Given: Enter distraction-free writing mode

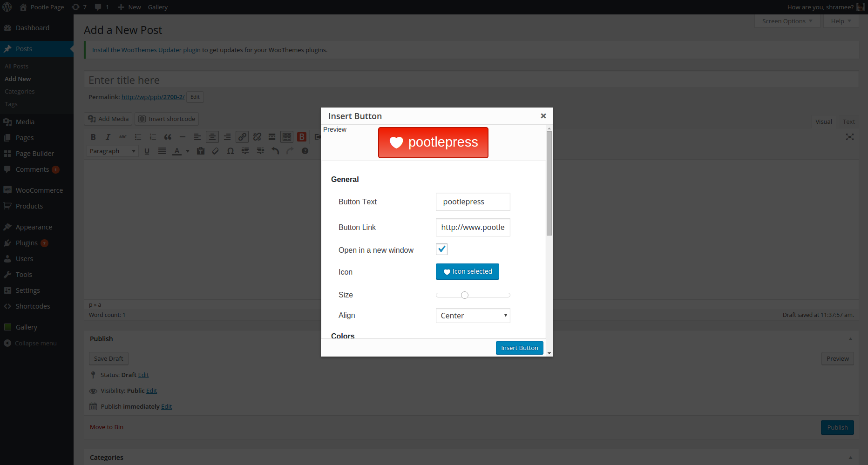Looking at the screenshot, I should (850, 137).
